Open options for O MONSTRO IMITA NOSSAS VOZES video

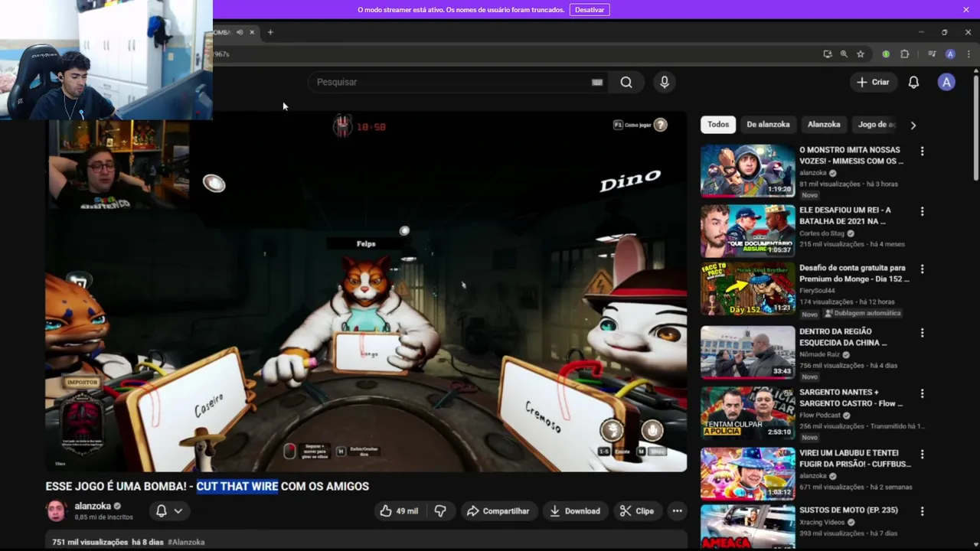pos(922,152)
